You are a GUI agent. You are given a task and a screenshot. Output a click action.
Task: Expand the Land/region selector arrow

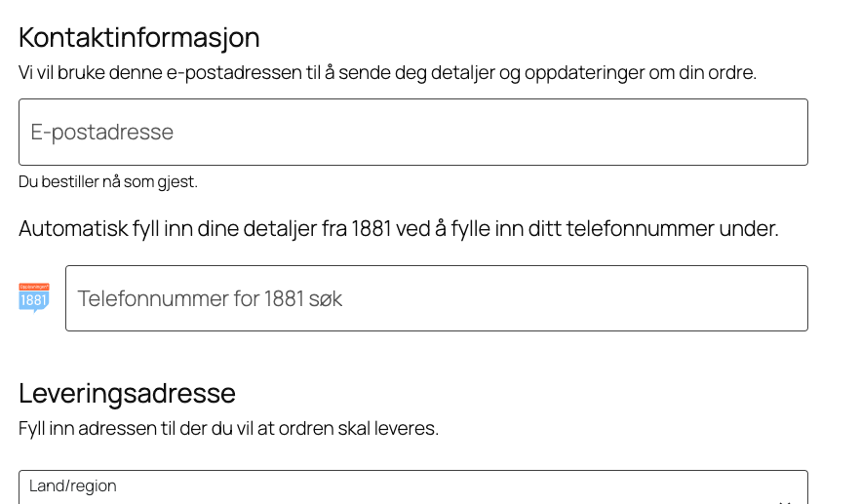784,499
